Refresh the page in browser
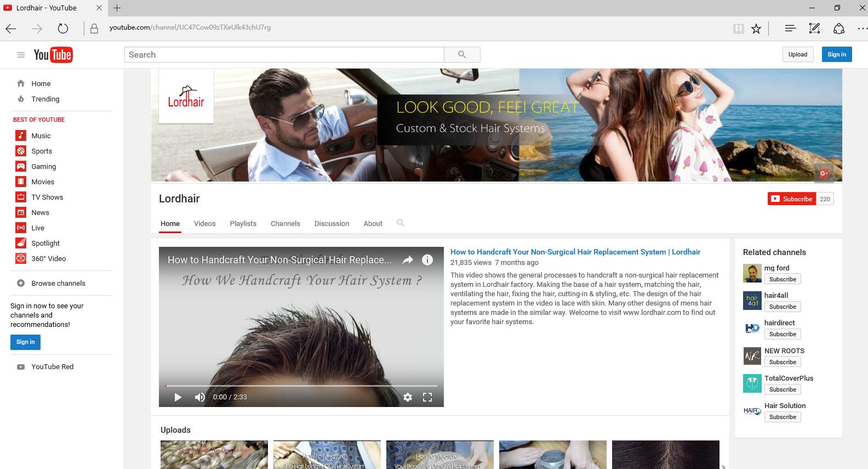 coord(63,29)
